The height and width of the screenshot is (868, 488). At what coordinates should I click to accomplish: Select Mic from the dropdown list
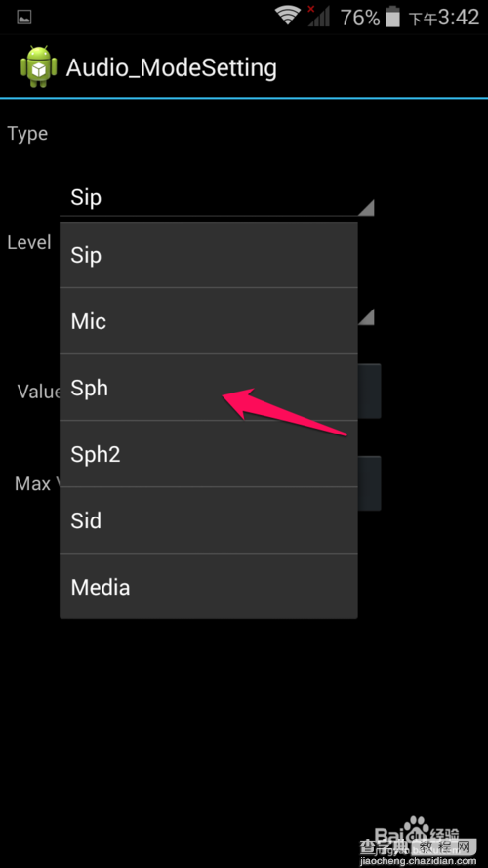tap(209, 321)
